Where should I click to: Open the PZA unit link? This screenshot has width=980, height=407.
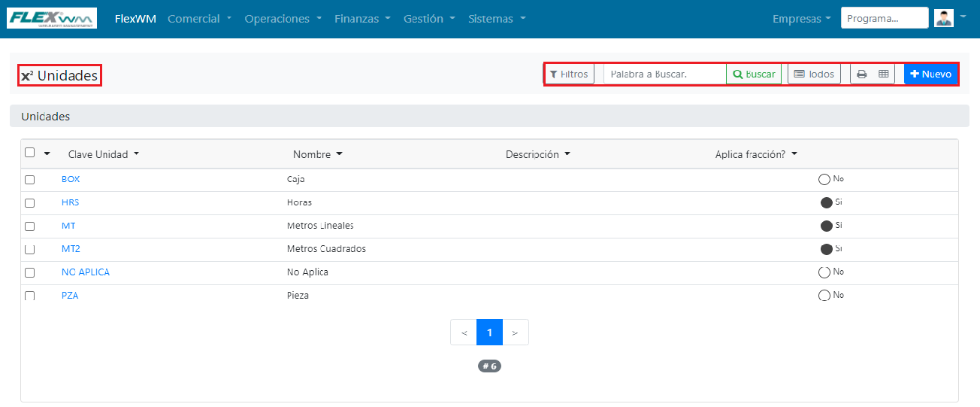70,296
